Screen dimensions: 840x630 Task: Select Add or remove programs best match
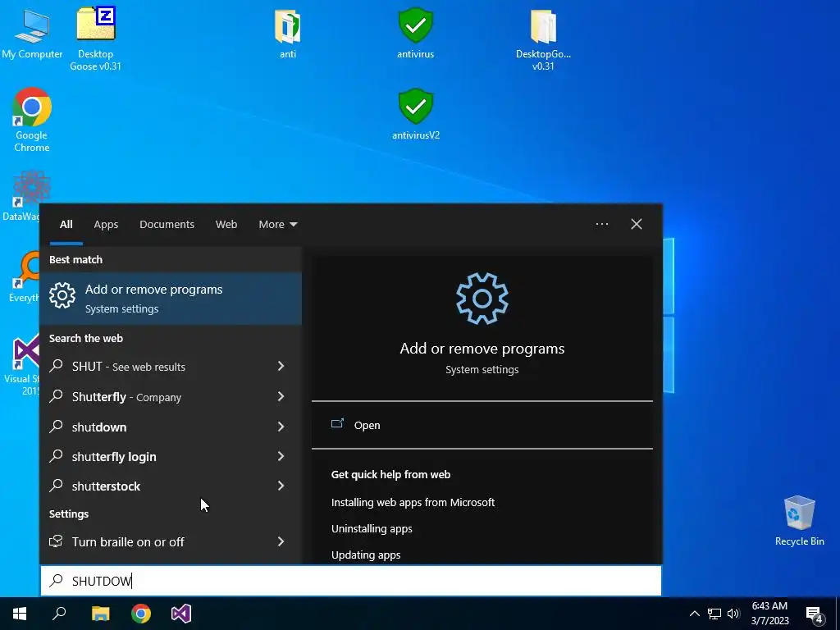171,298
